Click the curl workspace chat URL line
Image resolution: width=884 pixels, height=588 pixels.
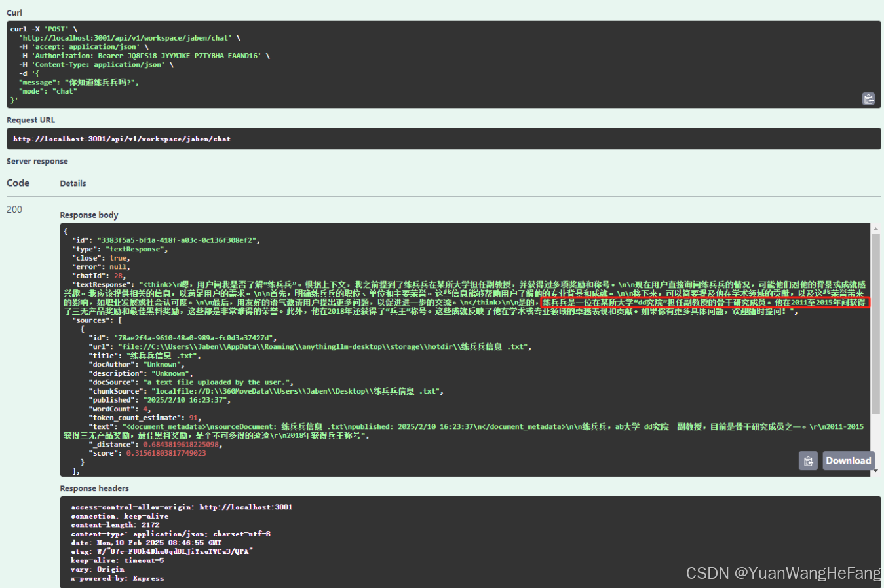point(130,38)
